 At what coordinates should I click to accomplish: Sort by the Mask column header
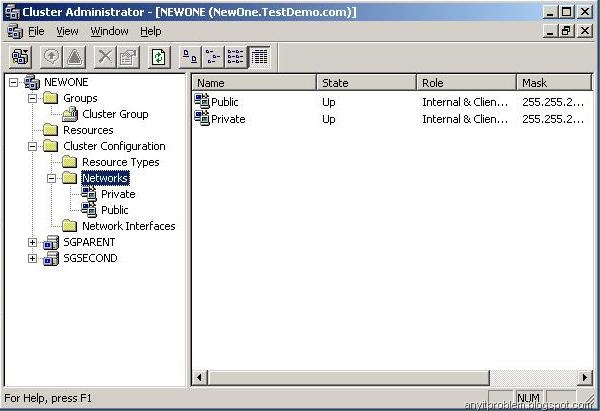[x=554, y=83]
